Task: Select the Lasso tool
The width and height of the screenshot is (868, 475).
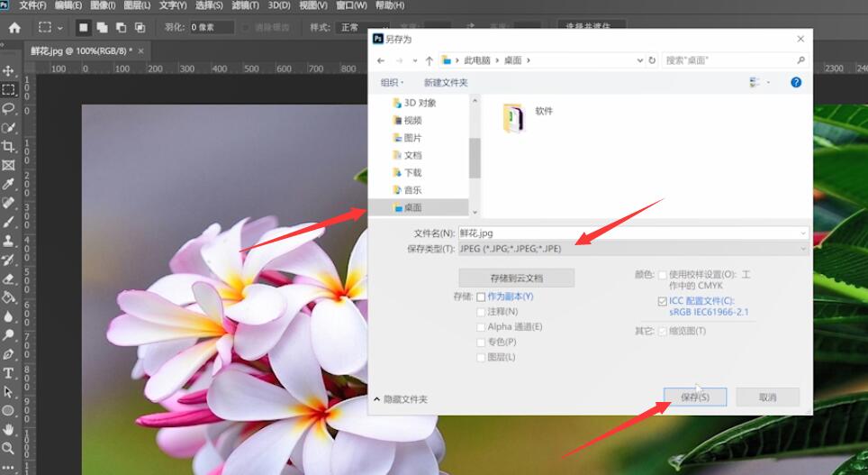Action: [x=8, y=108]
